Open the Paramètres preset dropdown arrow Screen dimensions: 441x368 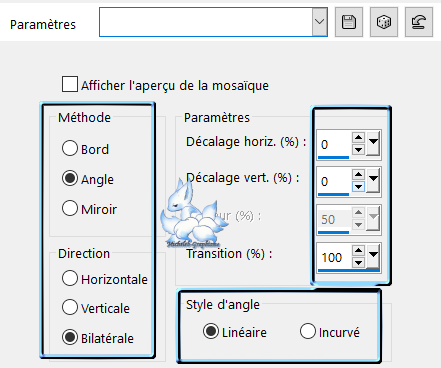point(319,22)
